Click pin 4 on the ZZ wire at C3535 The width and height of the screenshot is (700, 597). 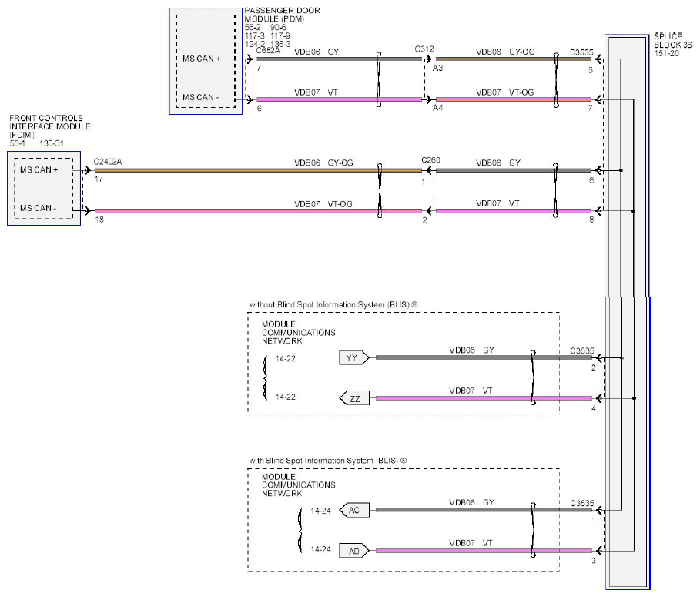pyautogui.click(x=593, y=408)
